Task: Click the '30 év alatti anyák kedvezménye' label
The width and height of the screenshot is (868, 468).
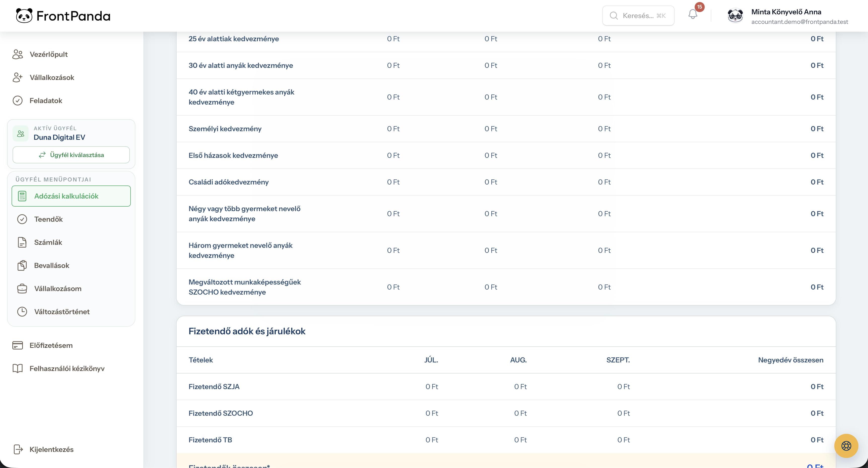Action: click(x=241, y=65)
